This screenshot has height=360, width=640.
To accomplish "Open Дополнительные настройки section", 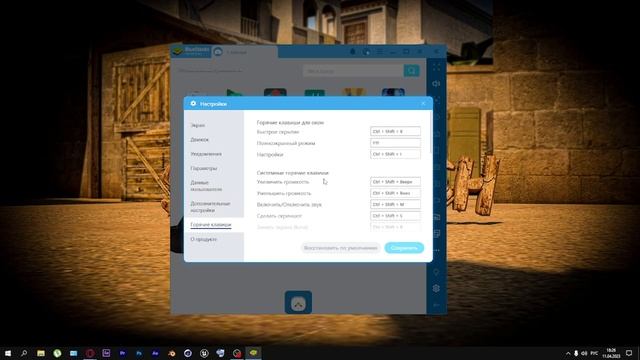I will [210, 207].
